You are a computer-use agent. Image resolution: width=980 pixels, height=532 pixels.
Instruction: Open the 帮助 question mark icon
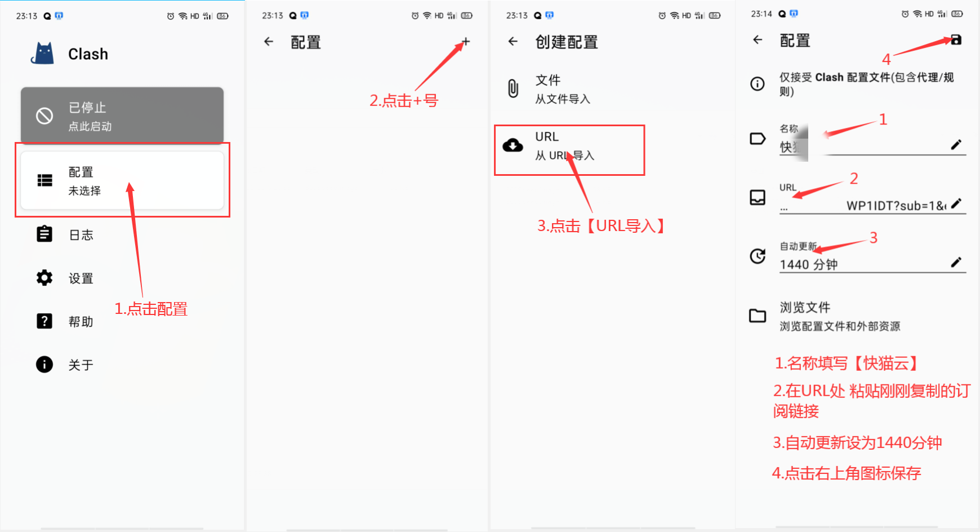(x=44, y=321)
